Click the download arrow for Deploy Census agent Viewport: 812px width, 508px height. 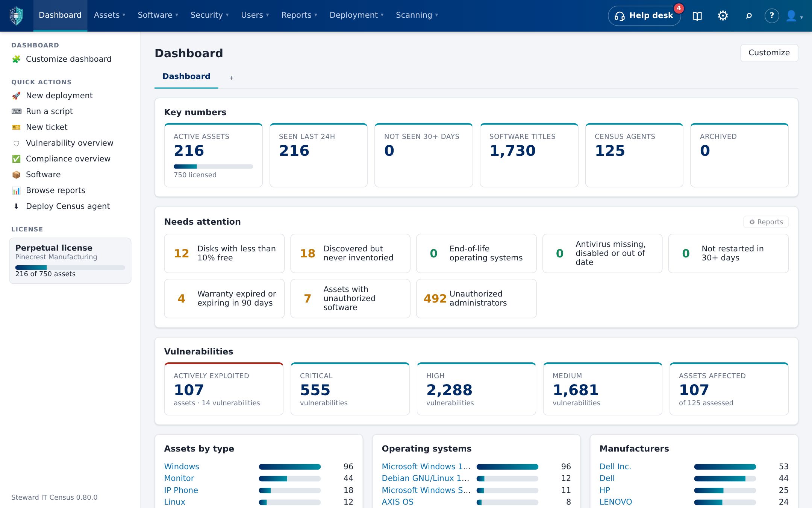coord(16,206)
